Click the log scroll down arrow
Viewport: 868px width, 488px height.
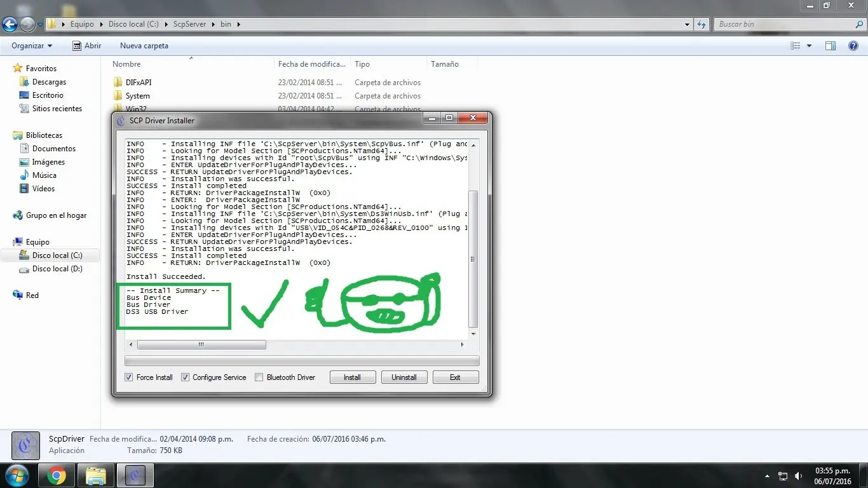tap(473, 334)
